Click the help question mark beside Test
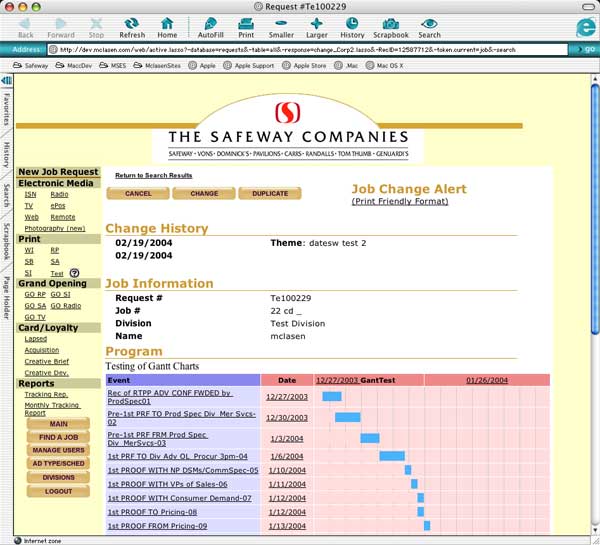 click(75, 273)
